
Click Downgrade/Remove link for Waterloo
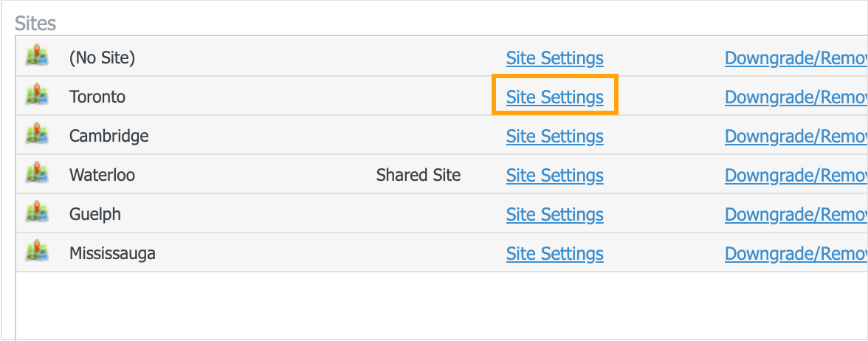point(796,175)
